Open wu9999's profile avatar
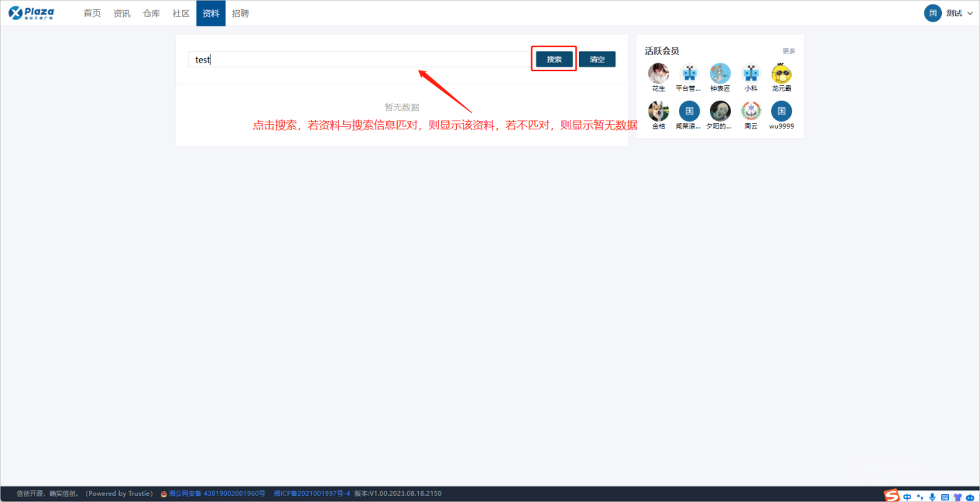Viewport: 980px width, 502px height. tap(782, 111)
